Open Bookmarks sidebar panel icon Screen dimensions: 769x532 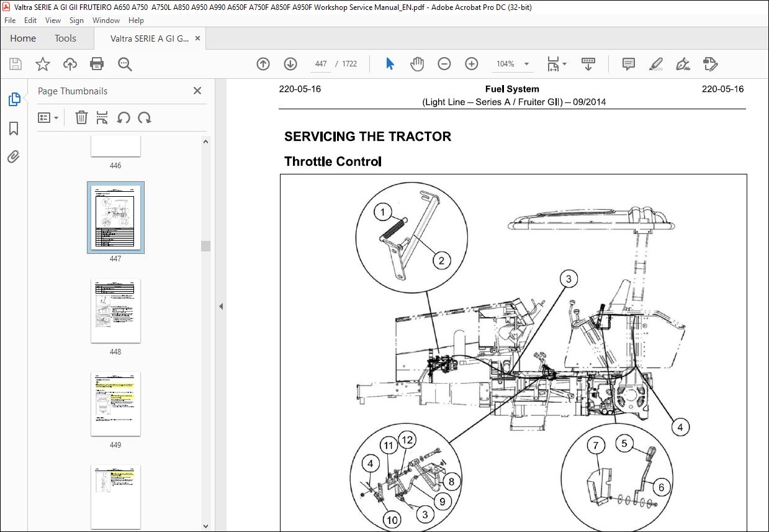[14, 128]
